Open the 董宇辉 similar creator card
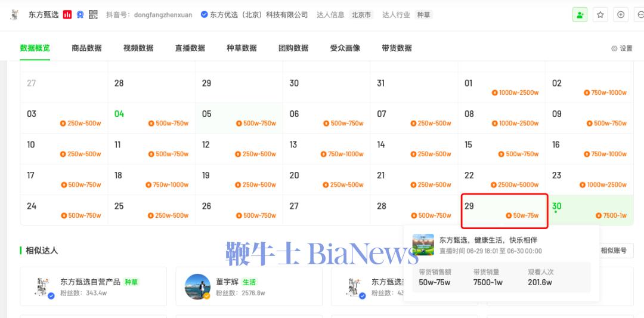Viewport: 644px width, 318px height. point(249,286)
